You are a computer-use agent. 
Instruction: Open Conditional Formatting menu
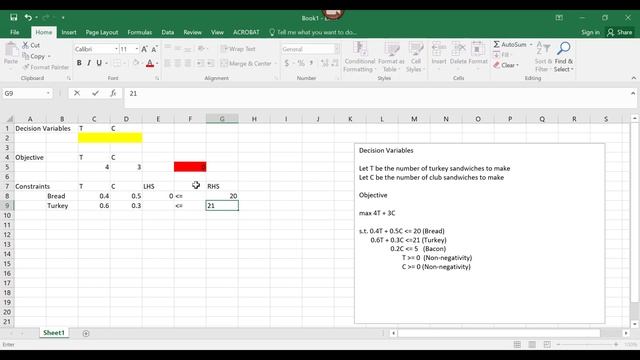coord(359,57)
